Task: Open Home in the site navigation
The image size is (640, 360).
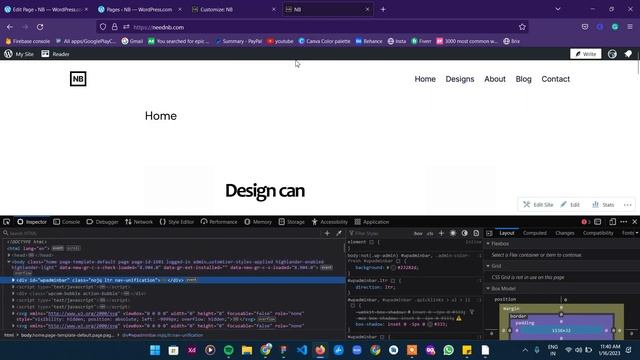Action: [425, 79]
